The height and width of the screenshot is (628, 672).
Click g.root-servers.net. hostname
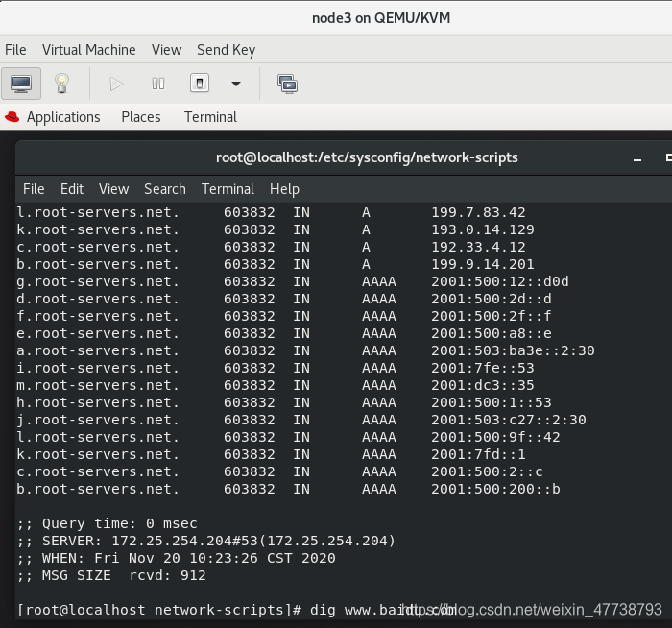tap(98, 281)
